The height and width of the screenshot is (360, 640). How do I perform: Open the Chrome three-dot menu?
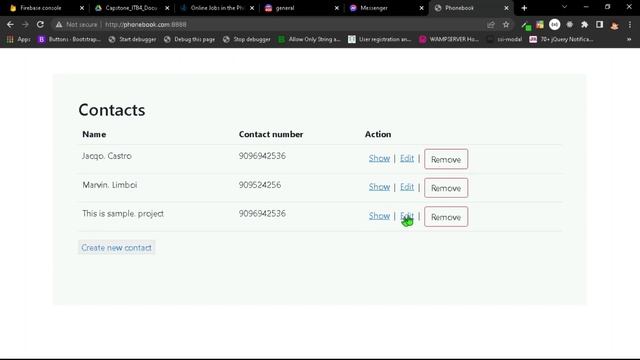630,24
